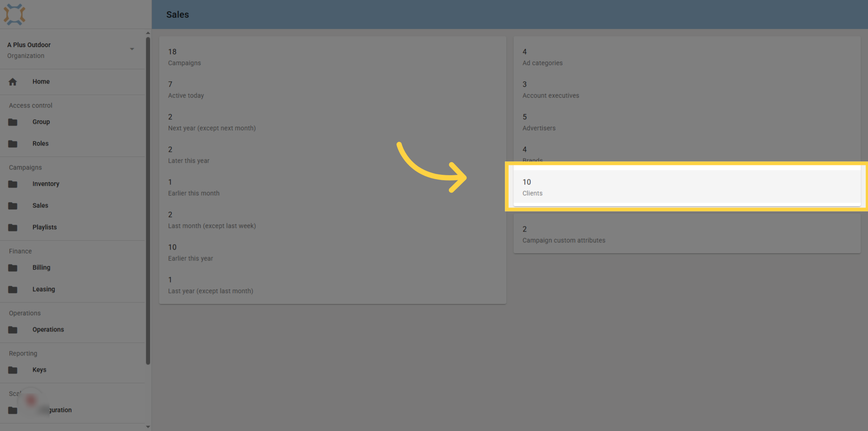
Task: Click the folder icon next to Playlists
Action: 13,227
